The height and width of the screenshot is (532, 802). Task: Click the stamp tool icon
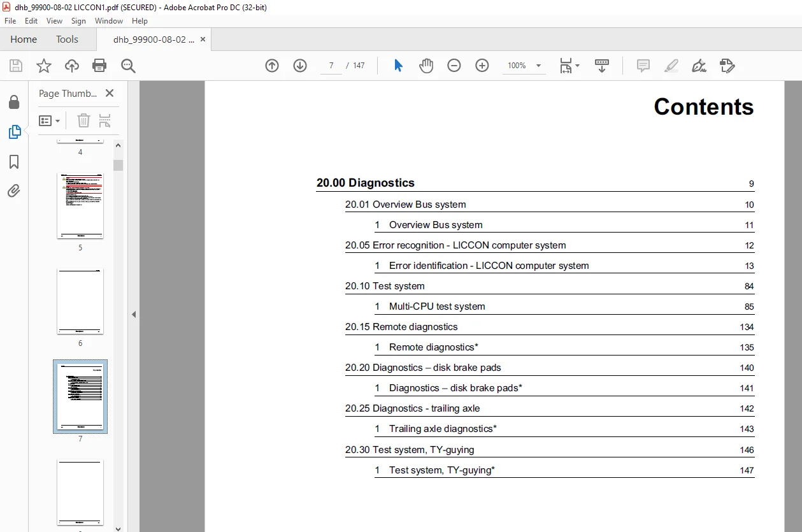pos(727,66)
